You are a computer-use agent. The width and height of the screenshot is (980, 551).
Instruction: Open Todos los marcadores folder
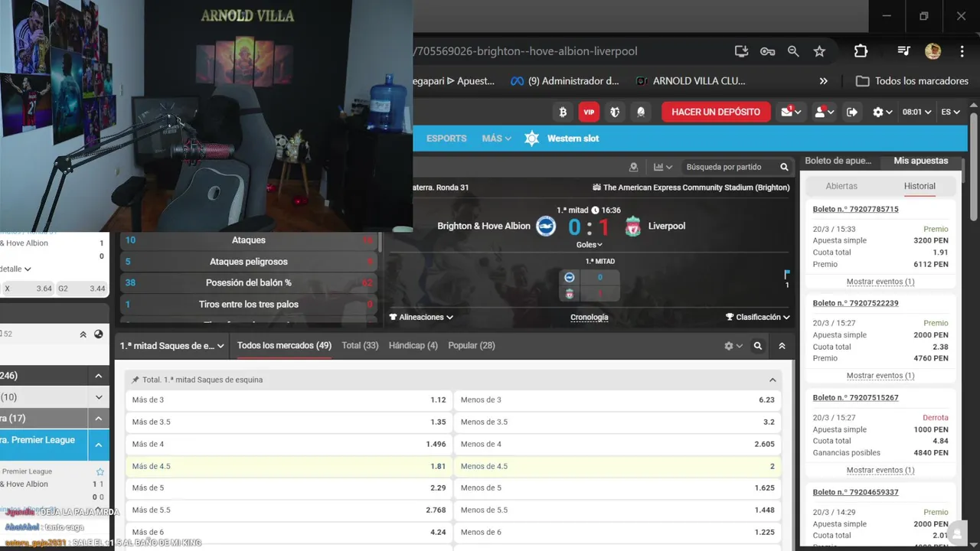[x=912, y=81]
